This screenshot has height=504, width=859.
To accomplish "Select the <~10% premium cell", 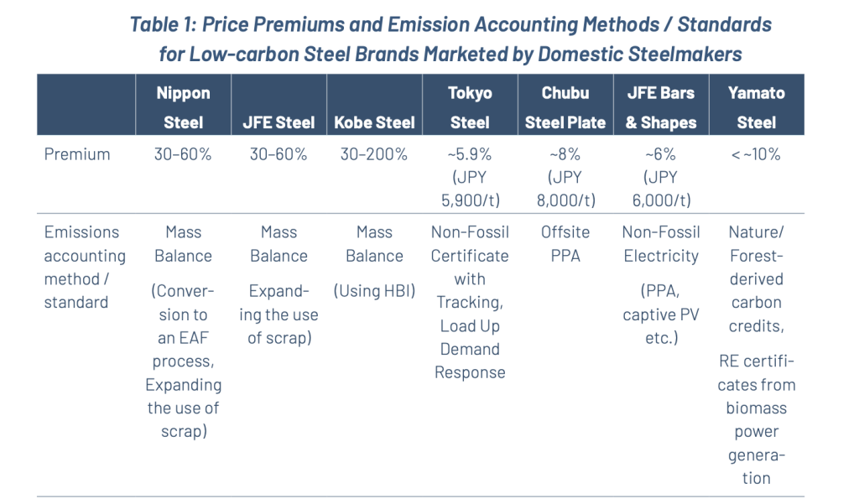I will point(756,154).
